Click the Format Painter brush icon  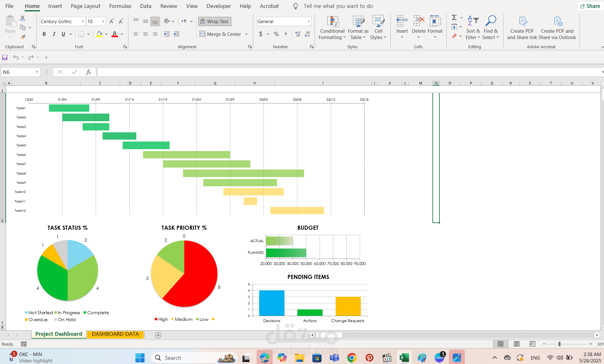23,37
